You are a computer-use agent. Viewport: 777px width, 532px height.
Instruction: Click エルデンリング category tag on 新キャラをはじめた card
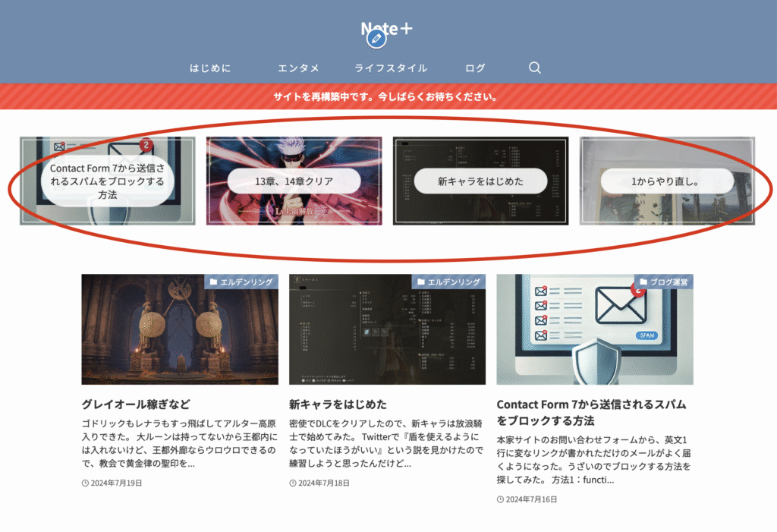point(448,282)
